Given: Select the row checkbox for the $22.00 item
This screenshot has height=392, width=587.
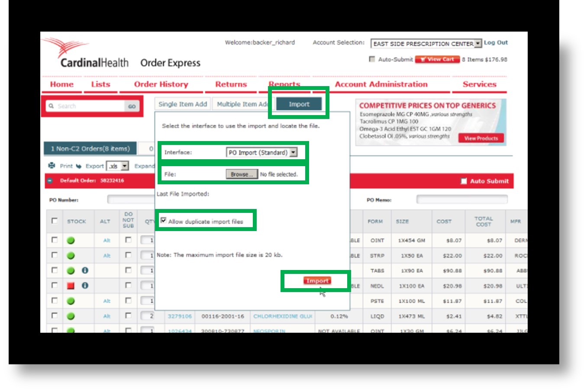Looking at the screenshot, I should coord(55,255).
